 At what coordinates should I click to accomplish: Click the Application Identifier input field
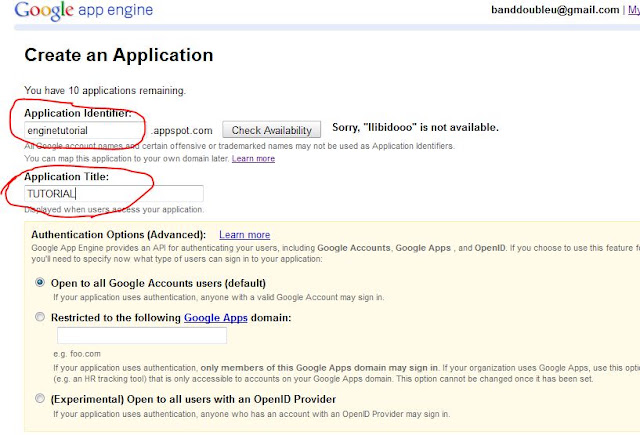point(83,130)
